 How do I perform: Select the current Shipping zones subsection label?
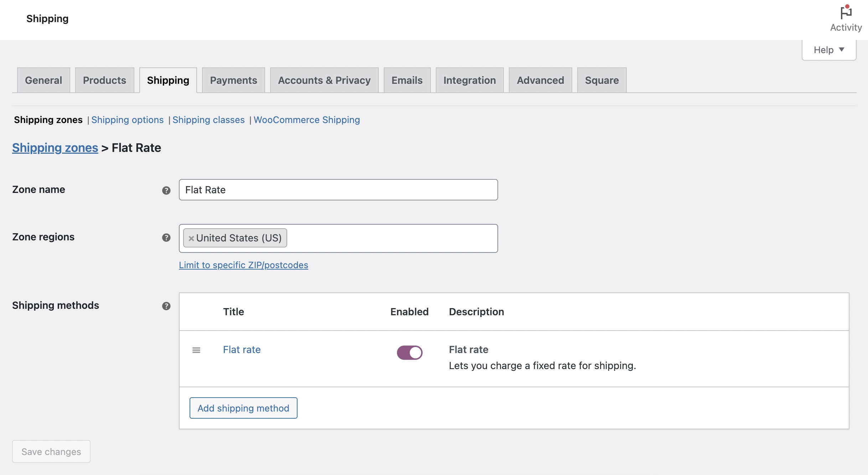pos(48,120)
